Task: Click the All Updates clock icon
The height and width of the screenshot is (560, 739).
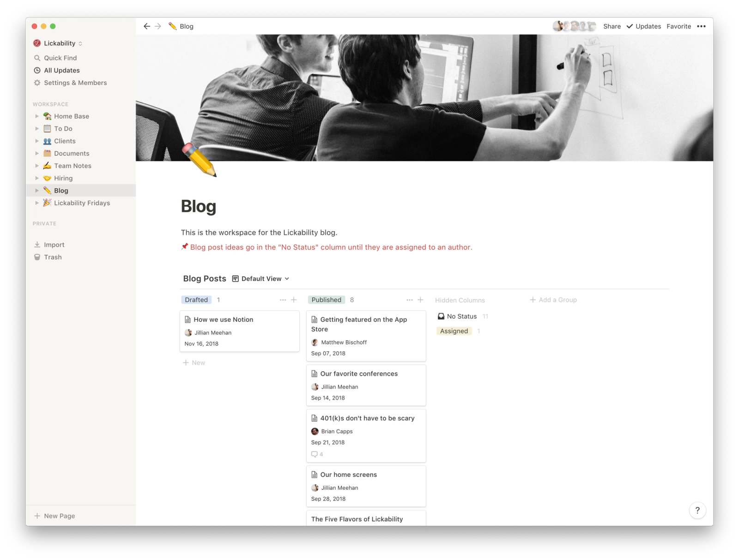Action: pos(37,71)
